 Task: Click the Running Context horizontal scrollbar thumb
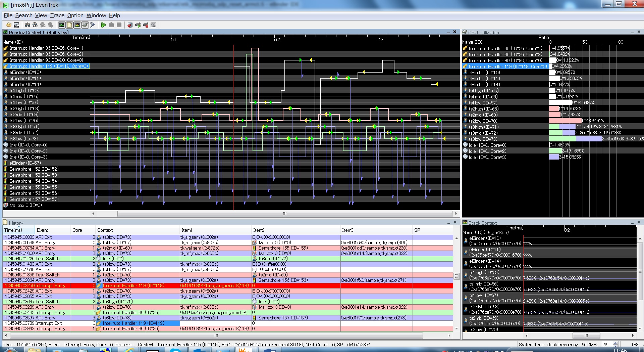[284, 214]
